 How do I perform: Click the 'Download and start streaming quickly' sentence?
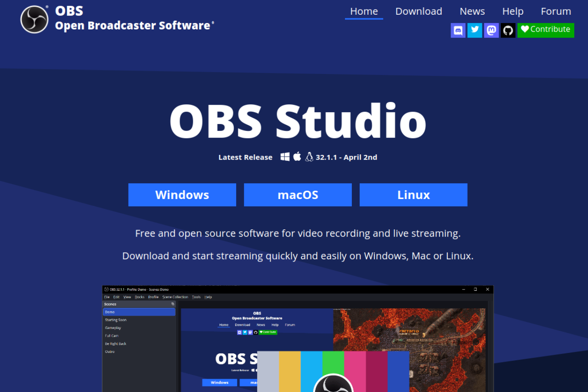pyautogui.click(x=298, y=256)
